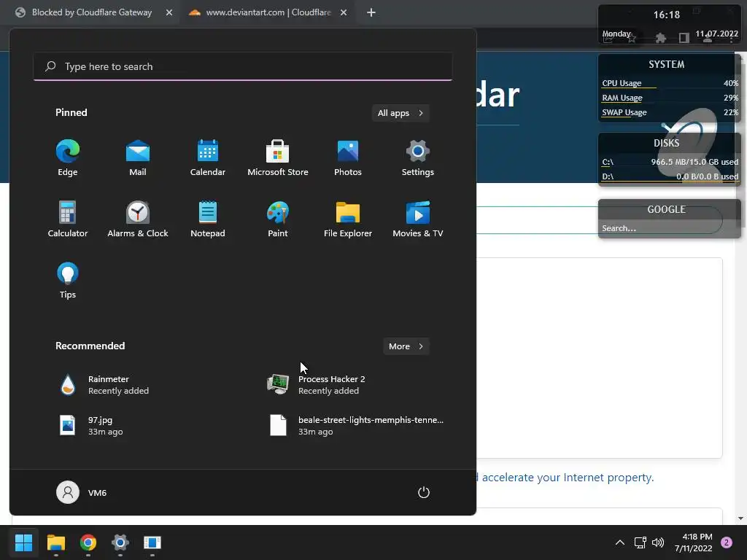Launch the Calculator app
The height and width of the screenshot is (560, 747).
point(68,219)
